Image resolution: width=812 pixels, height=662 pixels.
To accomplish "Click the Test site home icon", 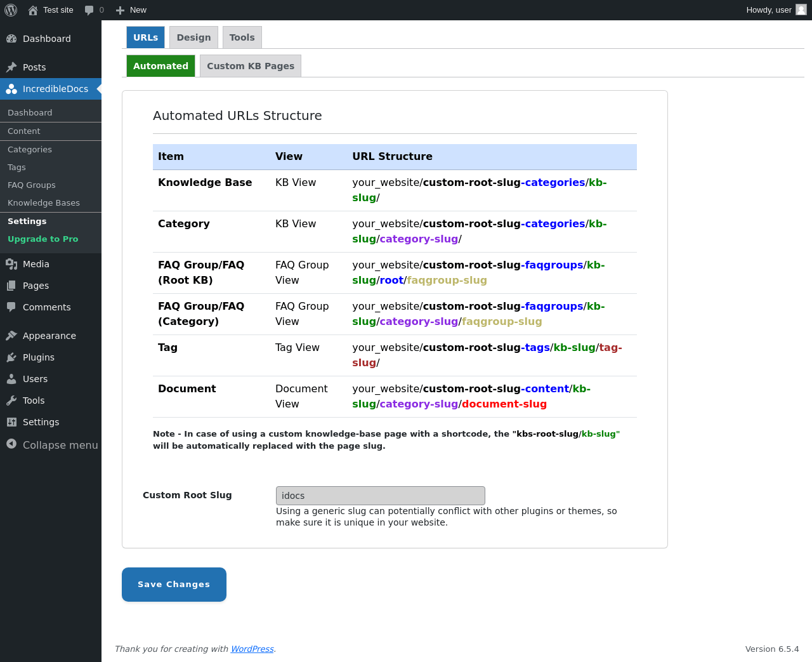I will 33,10.
